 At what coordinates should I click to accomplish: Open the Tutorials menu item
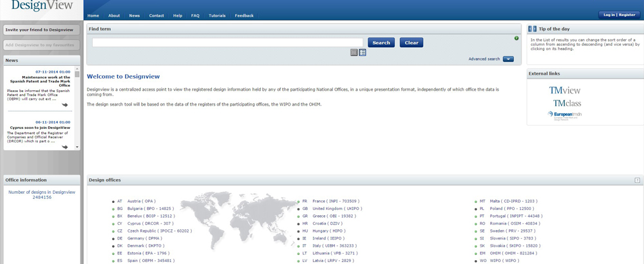tap(217, 15)
